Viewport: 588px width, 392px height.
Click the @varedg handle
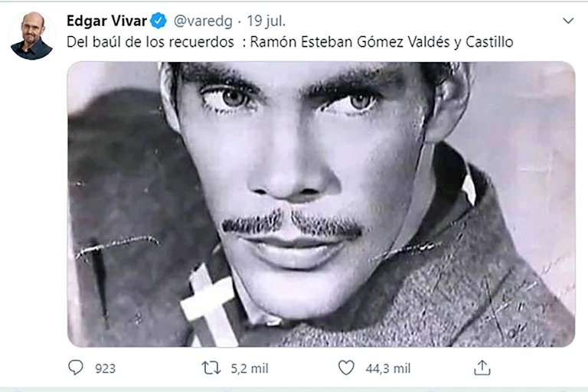point(203,21)
